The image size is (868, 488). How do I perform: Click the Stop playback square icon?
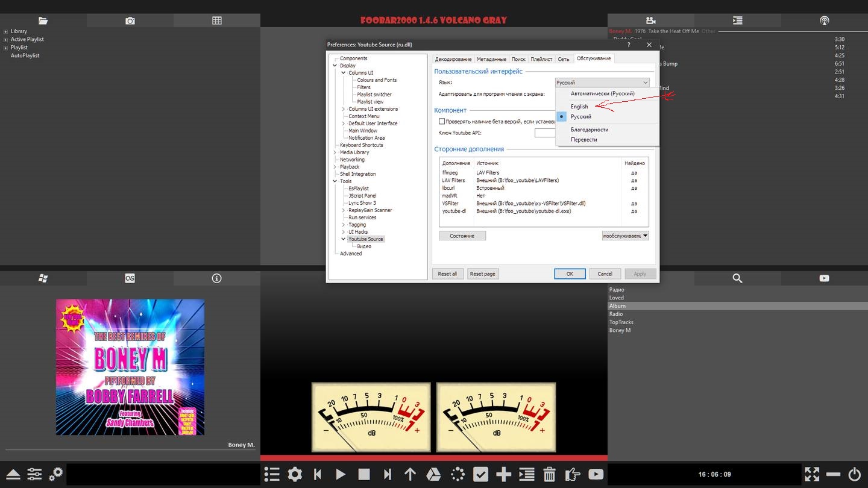click(363, 474)
